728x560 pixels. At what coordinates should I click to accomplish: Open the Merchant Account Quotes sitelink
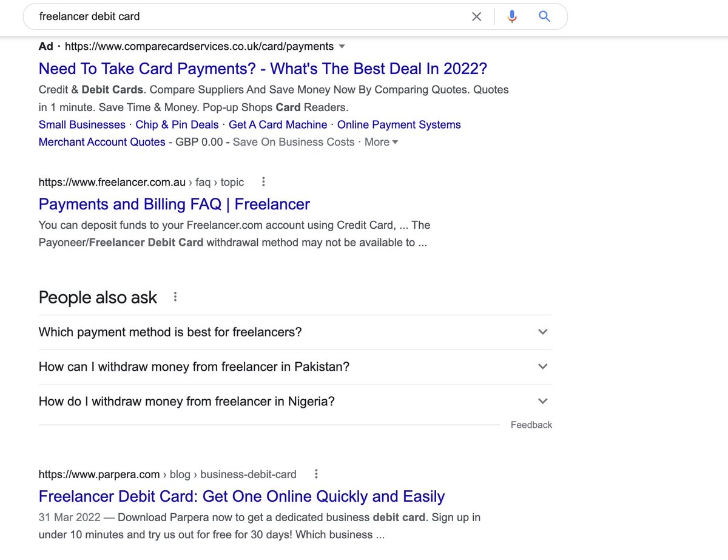[x=102, y=142]
